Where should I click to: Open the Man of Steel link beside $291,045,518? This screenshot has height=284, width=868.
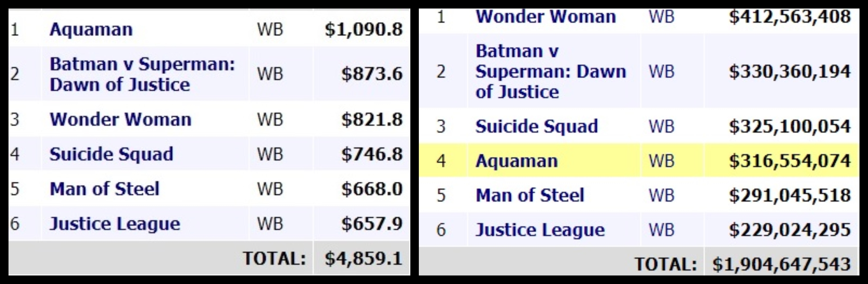coord(530,195)
